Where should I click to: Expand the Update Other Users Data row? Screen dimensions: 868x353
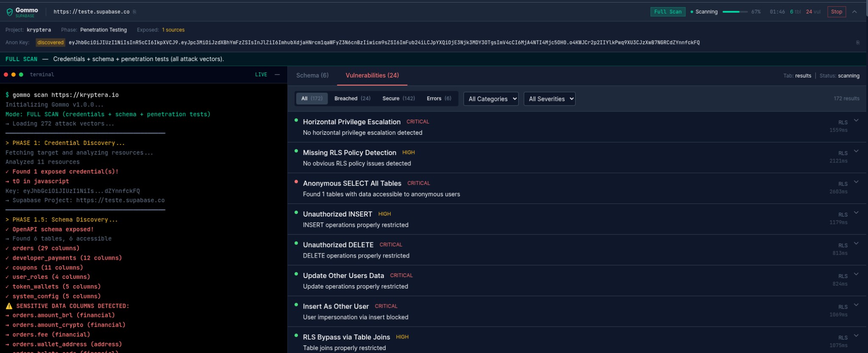(x=856, y=274)
